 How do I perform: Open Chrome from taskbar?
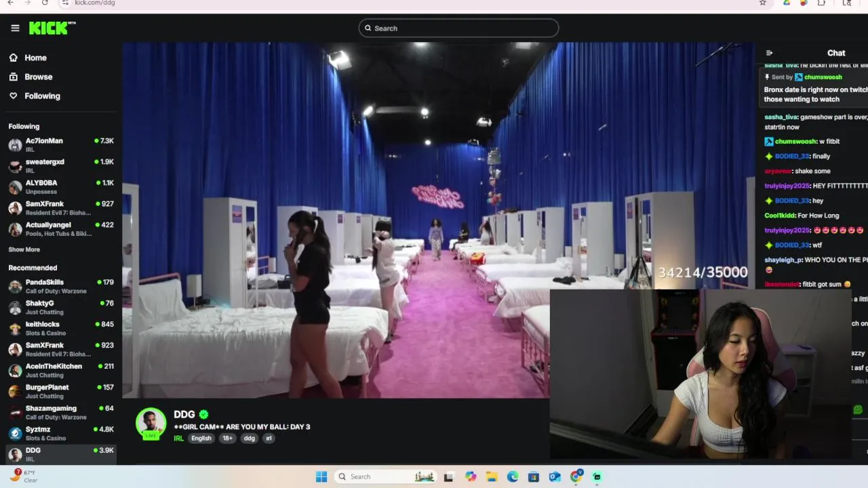[x=576, y=476]
